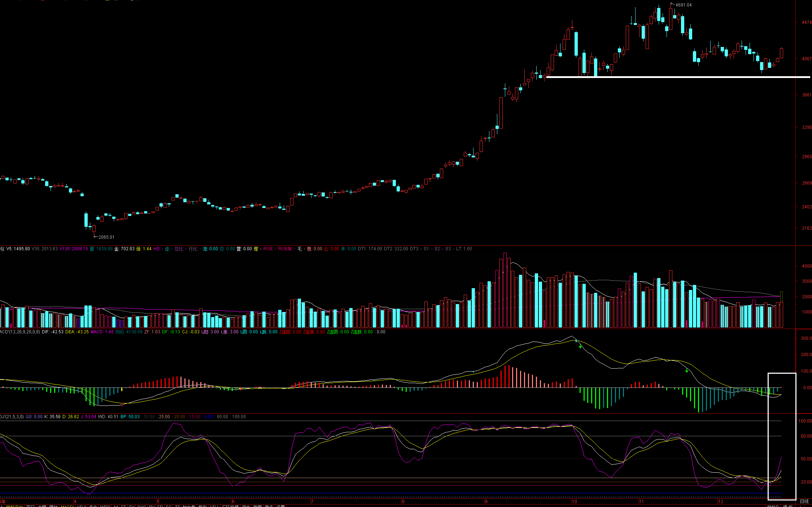Click the tallest red volume bar

point(505,290)
